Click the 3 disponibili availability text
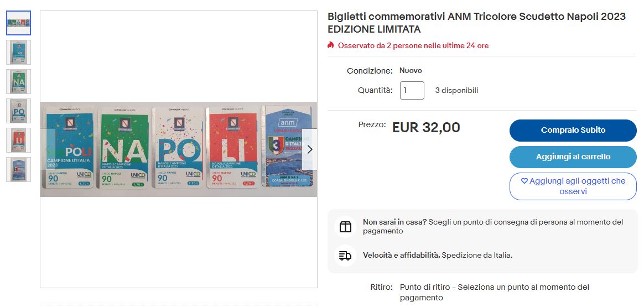The image size is (644, 307). (x=456, y=90)
